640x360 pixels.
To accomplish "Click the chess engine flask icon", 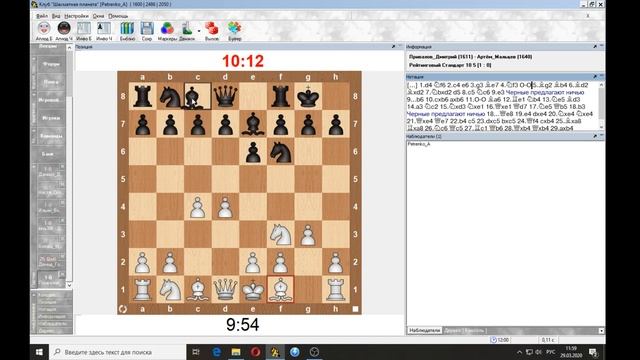I will point(187,29).
